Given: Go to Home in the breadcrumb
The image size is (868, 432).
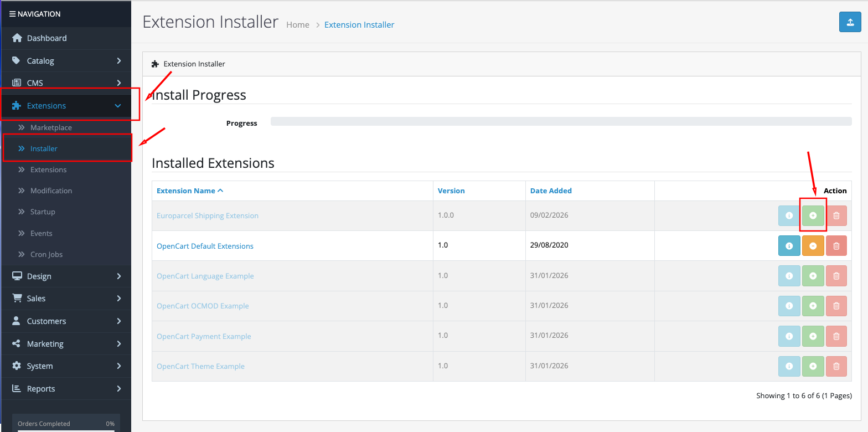Looking at the screenshot, I should [x=298, y=24].
